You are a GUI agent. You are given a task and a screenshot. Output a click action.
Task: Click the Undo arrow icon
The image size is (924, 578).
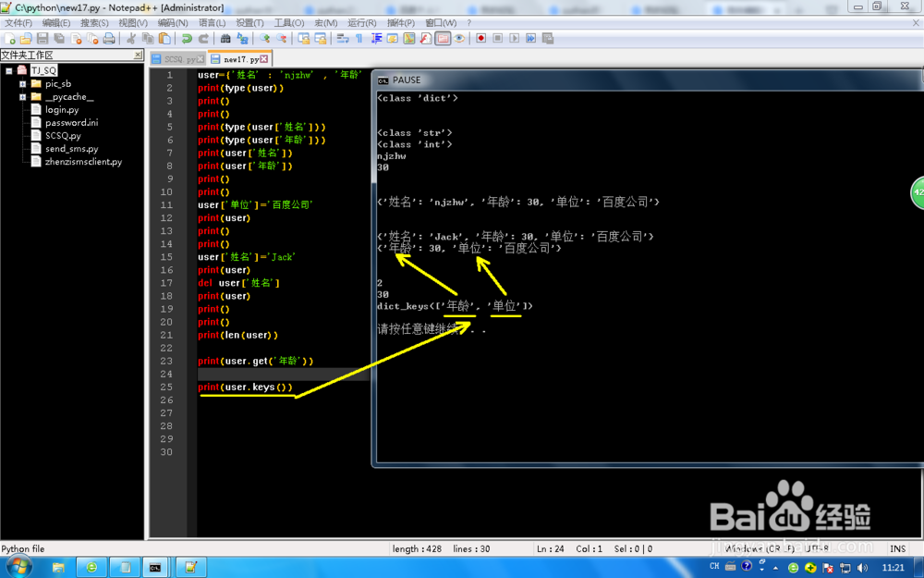186,39
